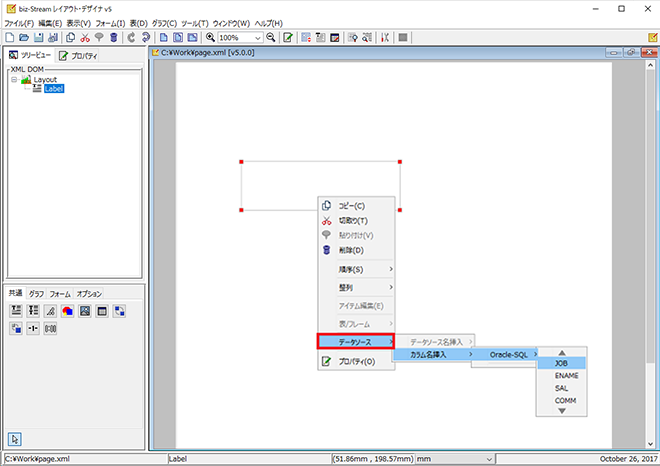Screen dimensions: 660x466
Task: Switch to the ツリービュー tab
Action: click(x=30, y=55)
